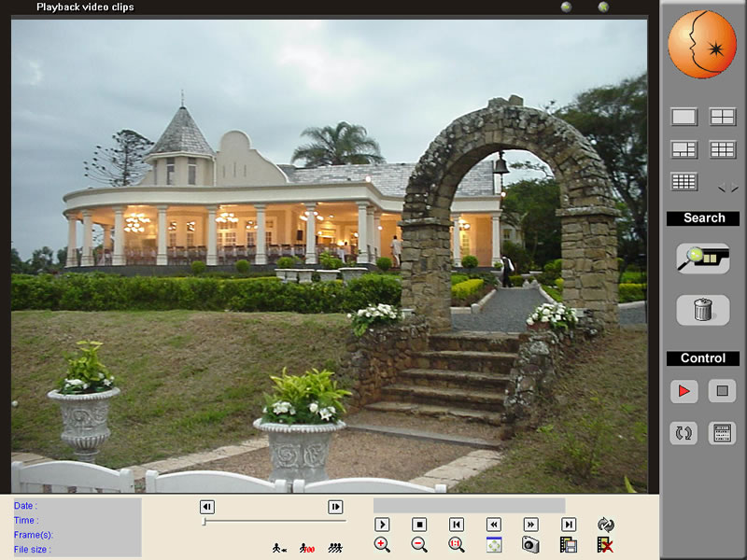Click the fast forward button
Viewport: 747px width, 560px height.
(x=530, y=525)
